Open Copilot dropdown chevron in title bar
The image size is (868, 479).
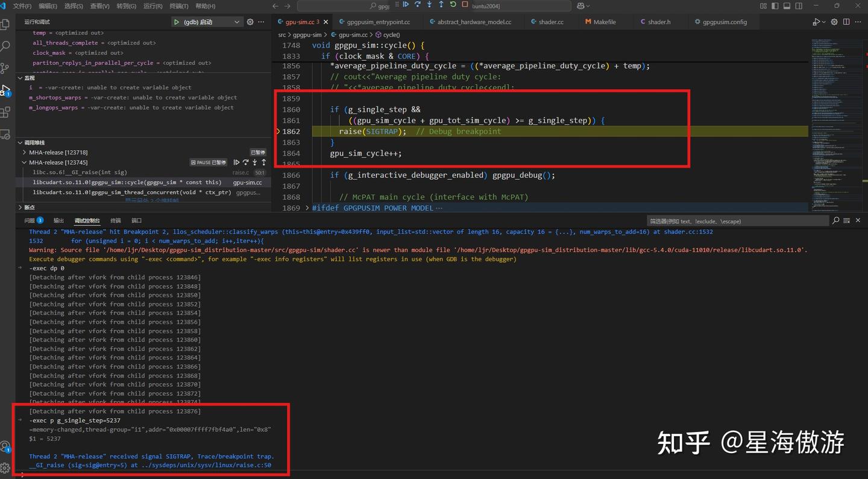[588, 6]
